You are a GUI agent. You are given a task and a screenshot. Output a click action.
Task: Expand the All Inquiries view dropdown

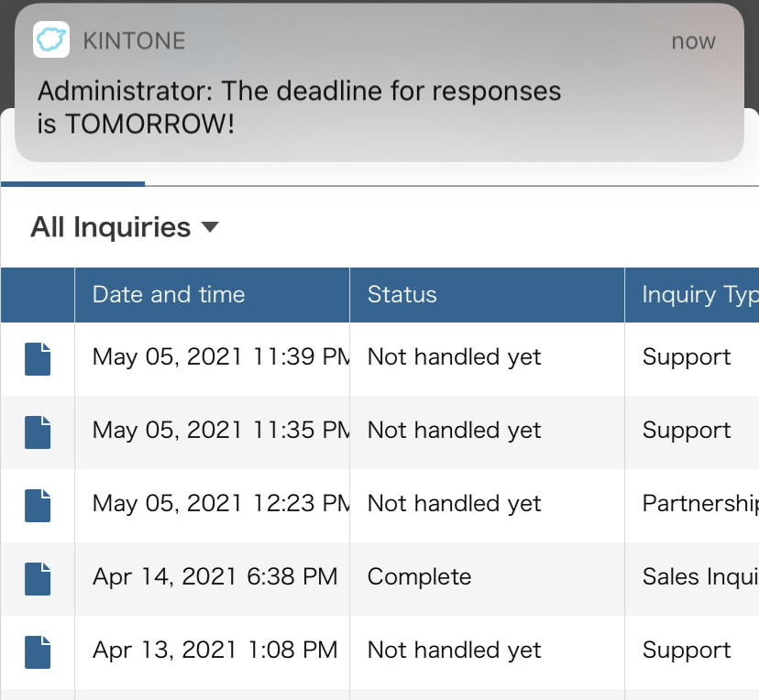click(111, 226)
